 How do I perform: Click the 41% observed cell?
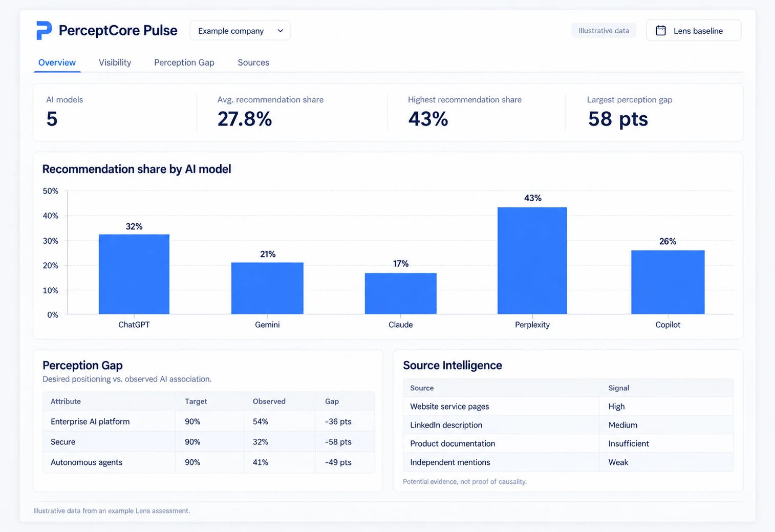click(261, 462)
